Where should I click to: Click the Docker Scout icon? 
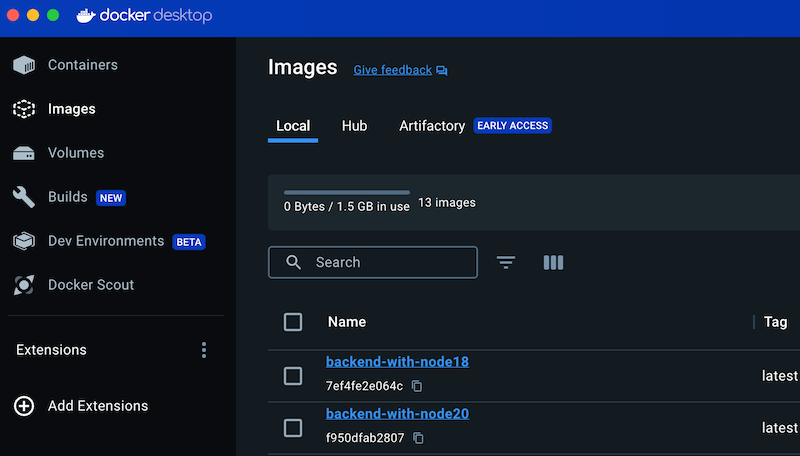click(24, 285)
